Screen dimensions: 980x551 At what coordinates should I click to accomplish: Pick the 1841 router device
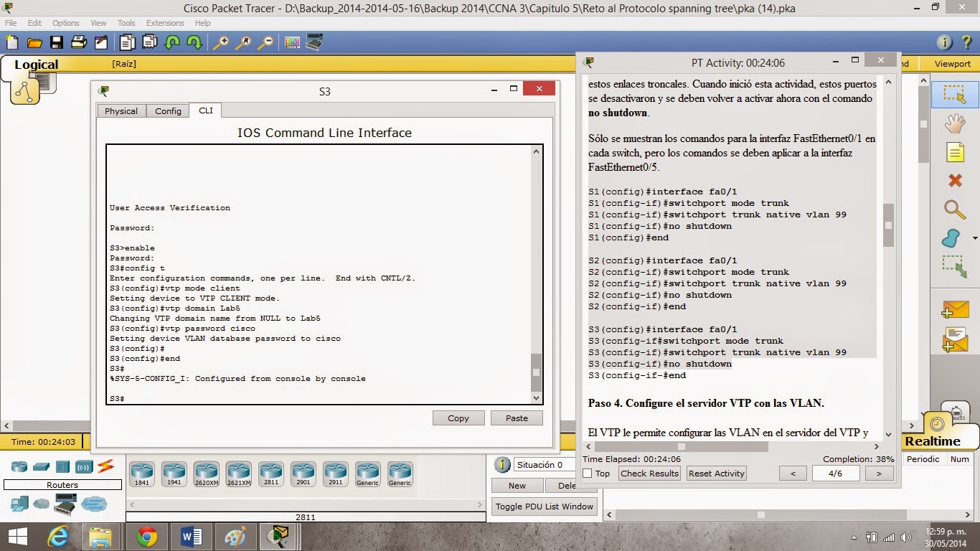(x=142, y=474)
